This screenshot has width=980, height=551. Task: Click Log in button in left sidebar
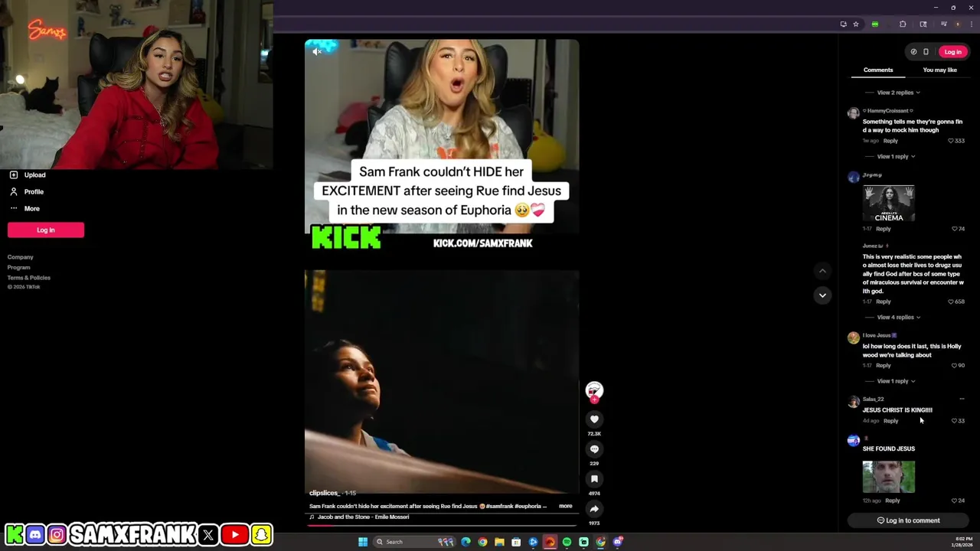pos(46,230)
